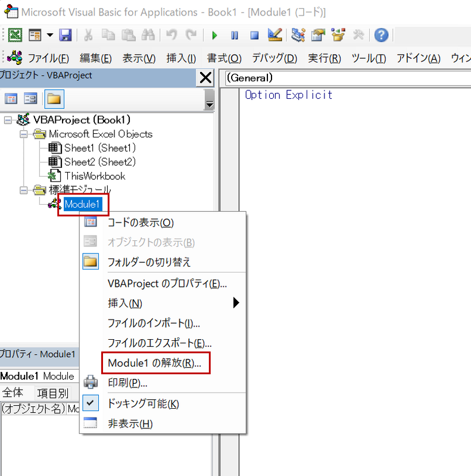Viewport: 471px width, 476px height.
Task: Toggle Folders icon in project pane
Action: coord(54,99)
